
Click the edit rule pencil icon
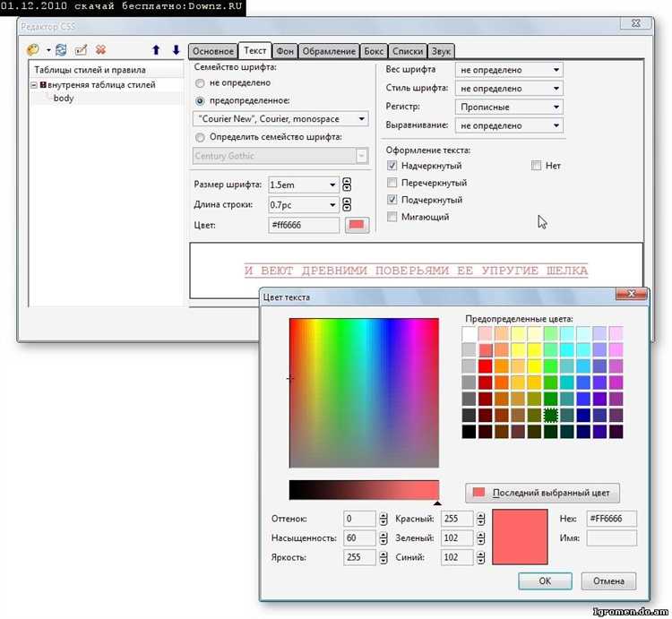[x=81, y=49]
